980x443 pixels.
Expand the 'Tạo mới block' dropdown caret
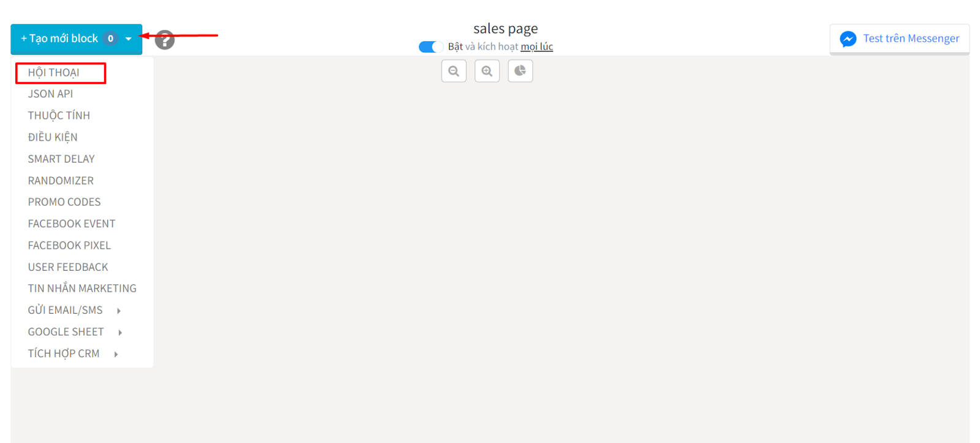point(129,39)
